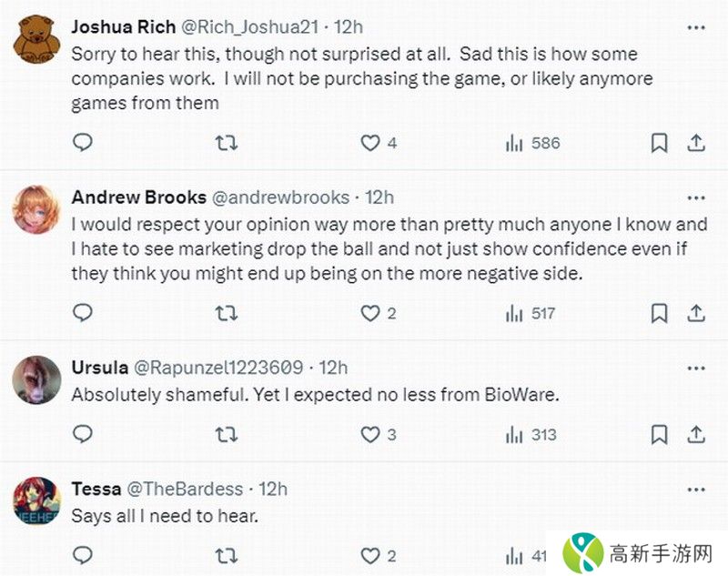Bookmark Joshua Rich's tweet
The height and width of the screenshot is (576, 728).
pyautogui.click(x=660, y=143)
